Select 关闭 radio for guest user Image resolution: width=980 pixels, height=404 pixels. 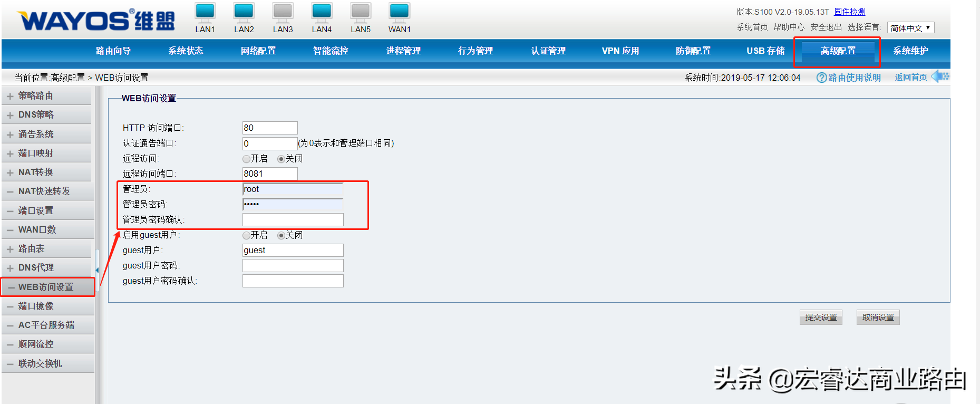(281, 235)
